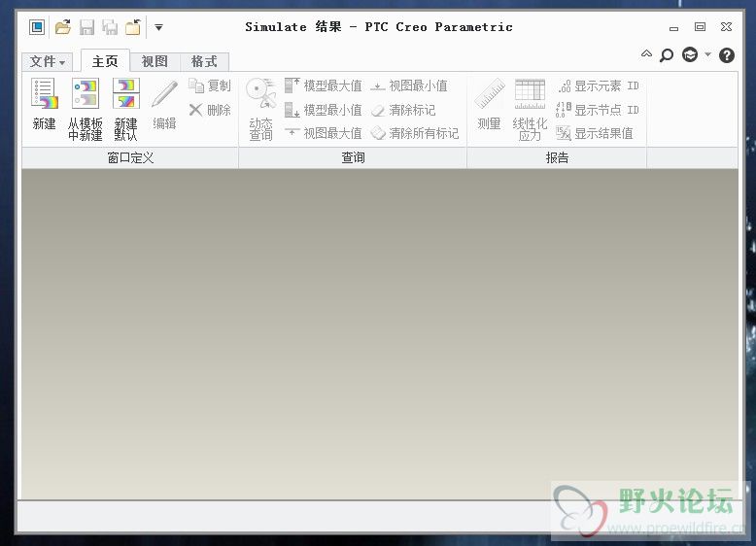Click the Edit (编辑) pencil icon

[x=164, y=94]
